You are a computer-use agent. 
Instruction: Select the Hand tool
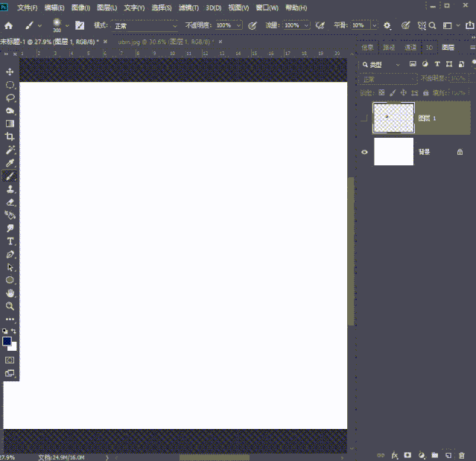pos(10,293)
